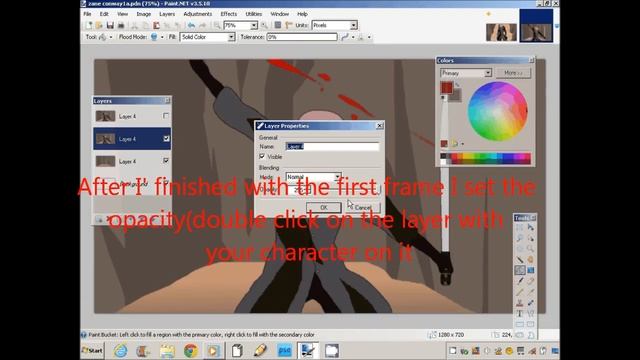Pick a hue on the color wheel
This screenshot has height=360, width=640.
pyautogui.click(x=497, y=111)
